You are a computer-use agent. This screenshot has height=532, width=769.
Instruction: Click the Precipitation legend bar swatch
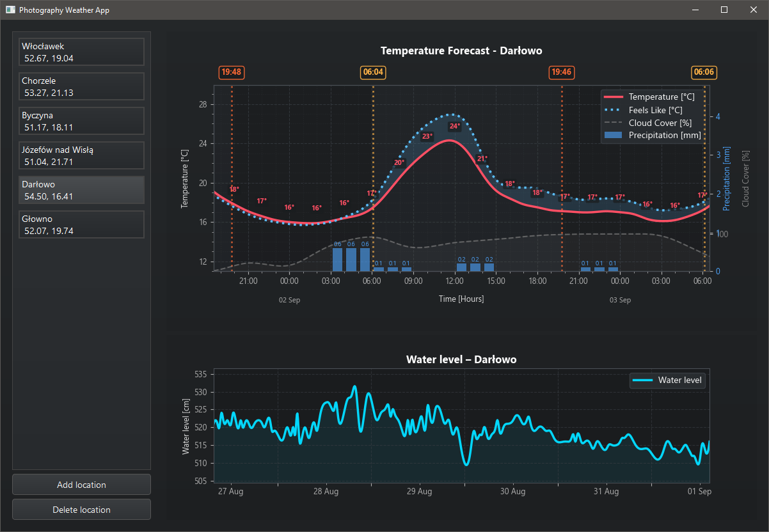pos(613,135)
